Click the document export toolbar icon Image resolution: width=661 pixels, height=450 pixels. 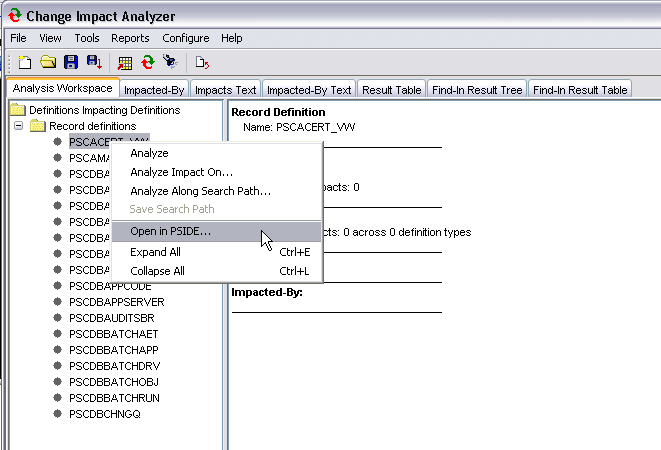[202, 63]
